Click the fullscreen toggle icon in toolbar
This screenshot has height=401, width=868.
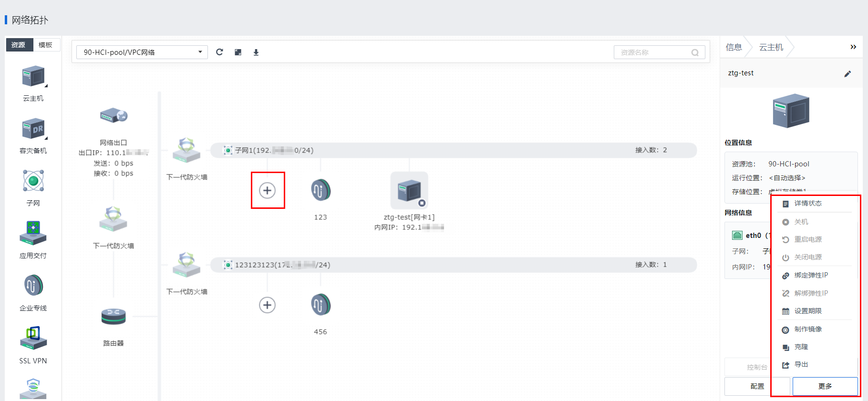[238, 52]
